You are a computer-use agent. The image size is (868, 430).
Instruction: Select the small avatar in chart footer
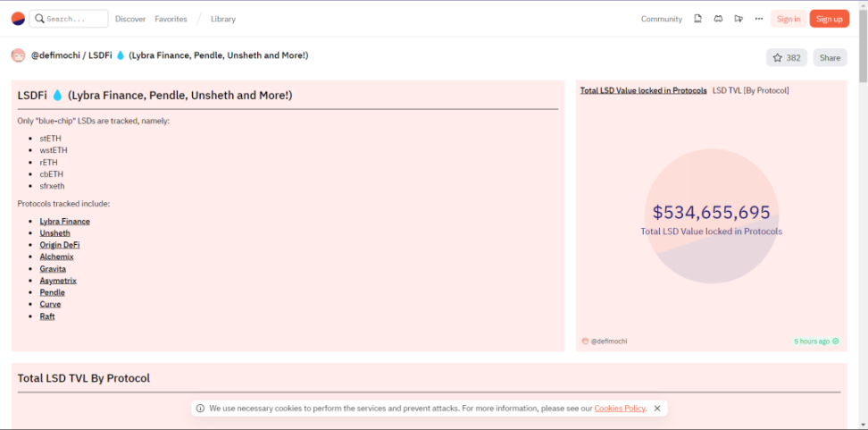click(x=585, y=341)
